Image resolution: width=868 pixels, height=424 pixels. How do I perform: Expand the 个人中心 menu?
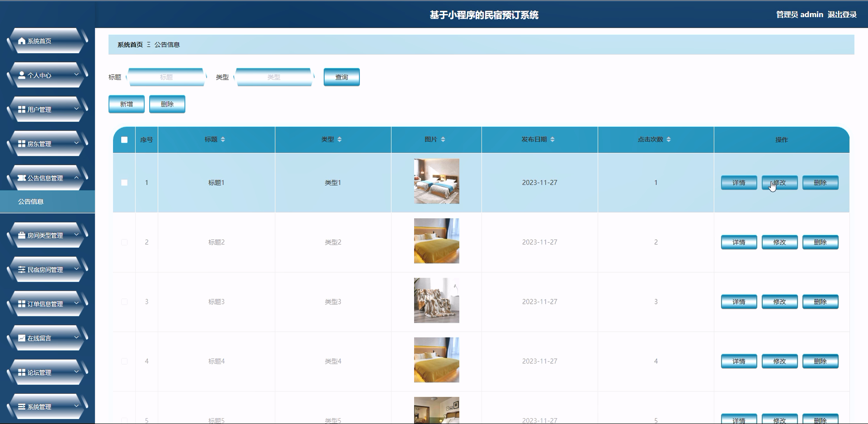[x=76, y=75]
